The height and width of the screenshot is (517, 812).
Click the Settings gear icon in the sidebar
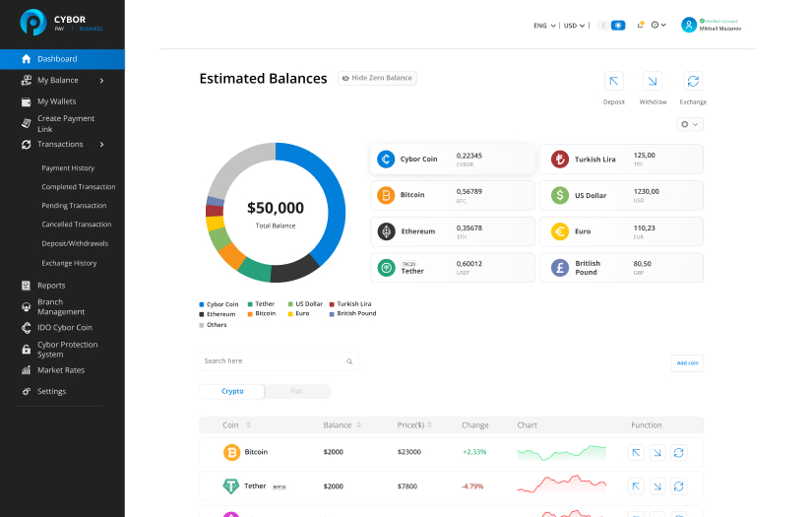point(26,392)
